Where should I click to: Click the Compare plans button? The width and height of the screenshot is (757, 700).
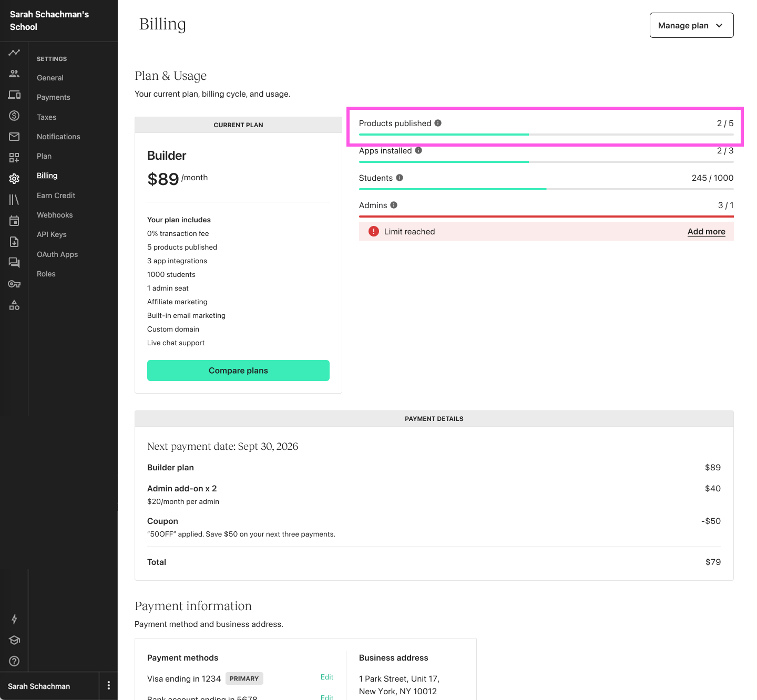tap(238, 370)
